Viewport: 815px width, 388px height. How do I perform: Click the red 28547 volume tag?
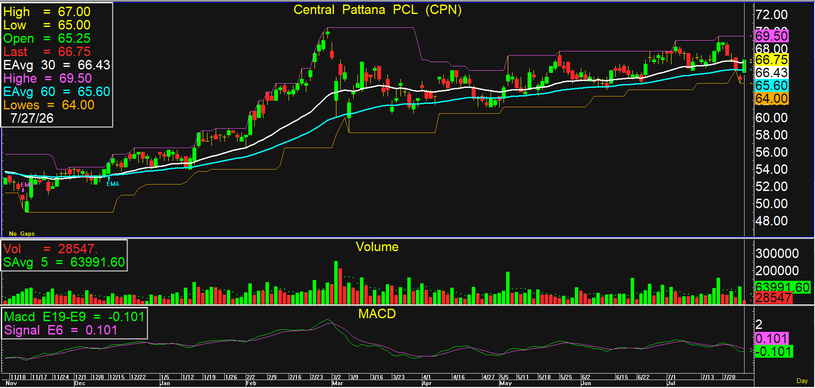point(774,298)
